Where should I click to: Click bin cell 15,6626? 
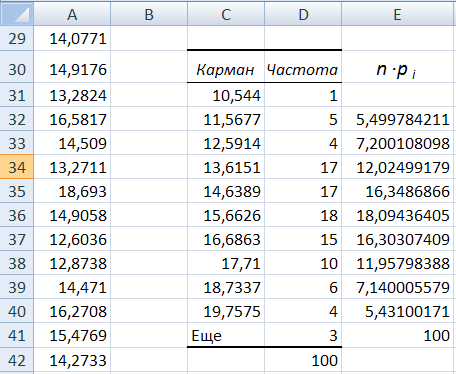(x=226, y=215)
